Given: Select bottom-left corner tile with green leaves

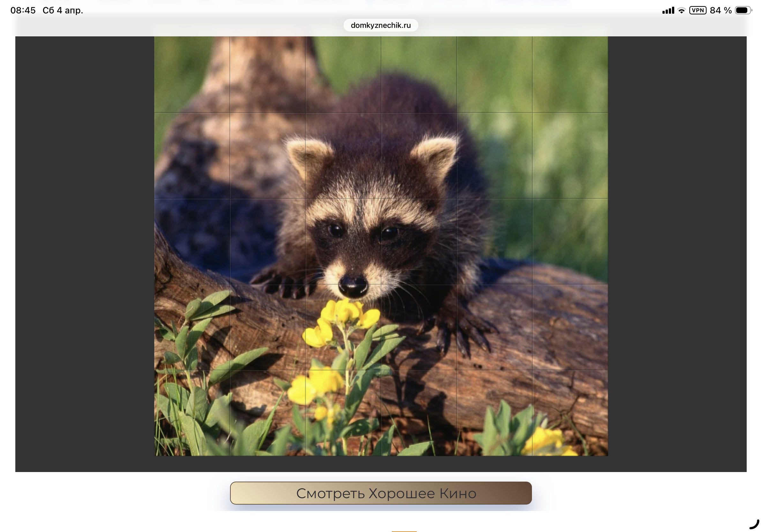Looking at the screenshot, I should [192, 413].
